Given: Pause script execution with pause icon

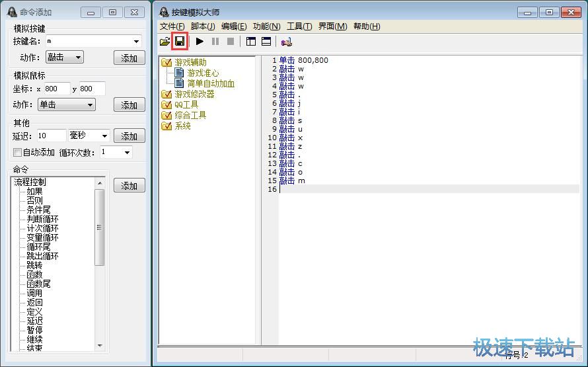Looking at the screenshot, I should (x=215, y=41).
